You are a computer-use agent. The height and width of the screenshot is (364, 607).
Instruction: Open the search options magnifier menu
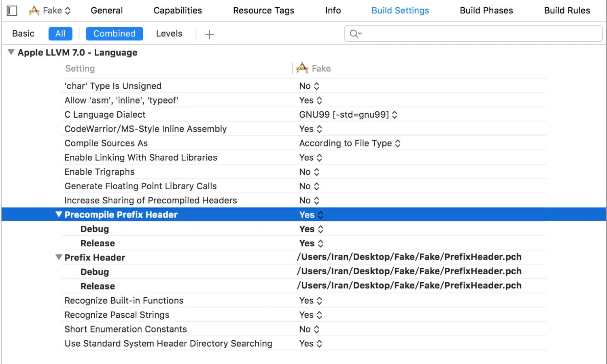click(x=355, y=34)
